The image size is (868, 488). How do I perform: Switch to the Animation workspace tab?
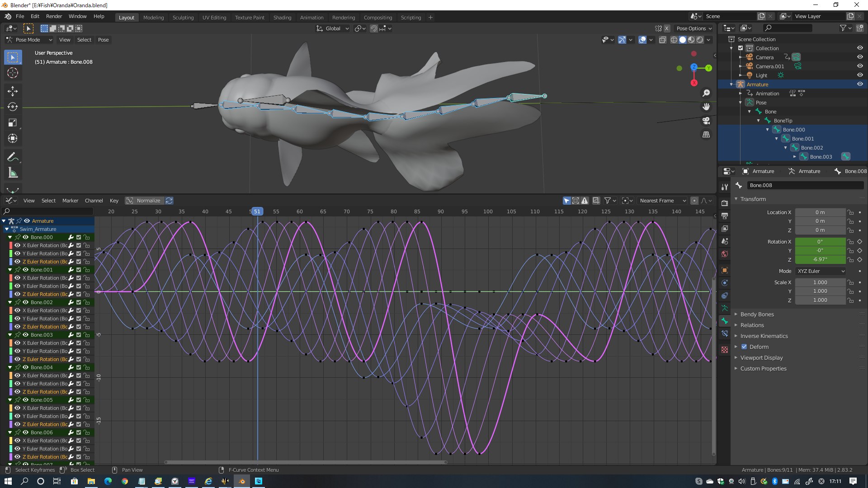[x=311, y=18]
